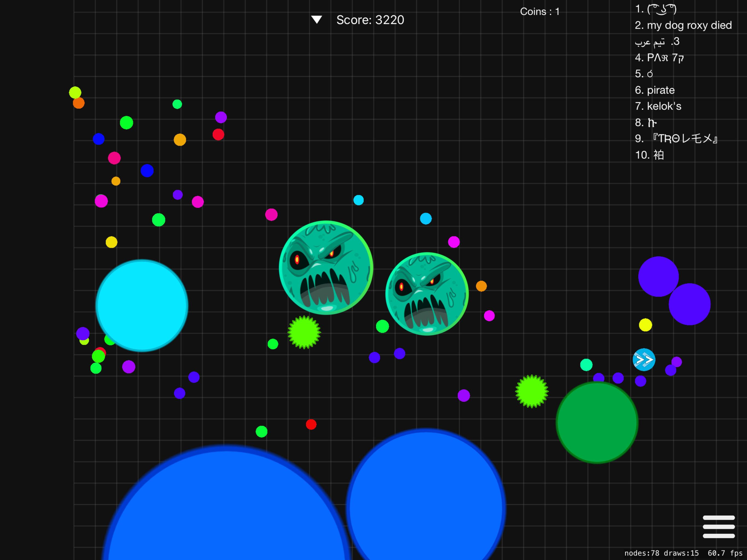Tap the large cyan player cell

pos(141,305)
